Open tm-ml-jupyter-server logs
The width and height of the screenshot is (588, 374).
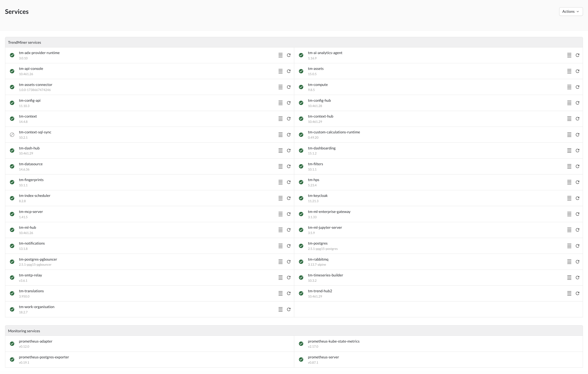[x=569, y=230]
